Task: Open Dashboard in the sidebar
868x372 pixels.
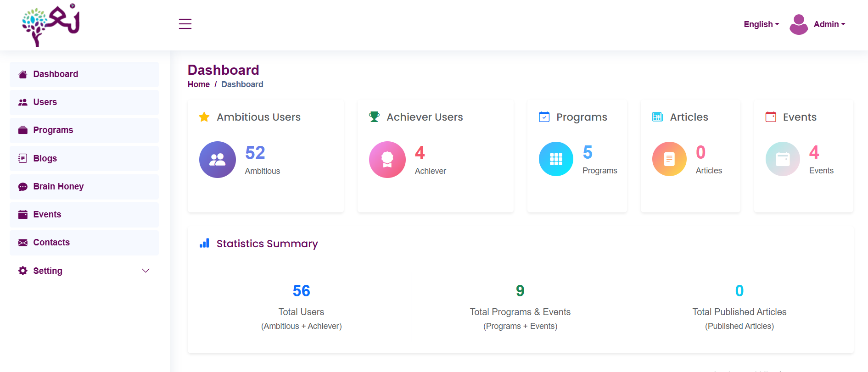Action: pyautogui.click(x=84, y=74)
